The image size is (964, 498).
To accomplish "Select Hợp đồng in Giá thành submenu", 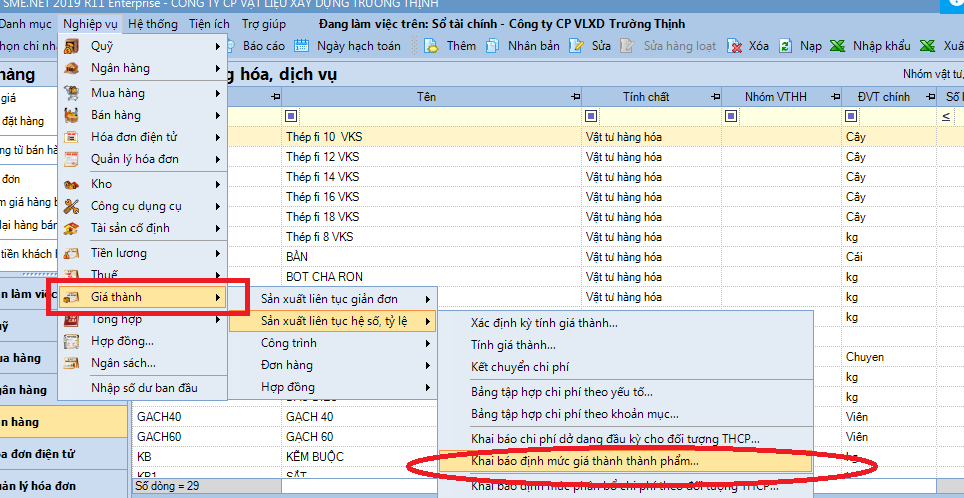I will (333, 387).
